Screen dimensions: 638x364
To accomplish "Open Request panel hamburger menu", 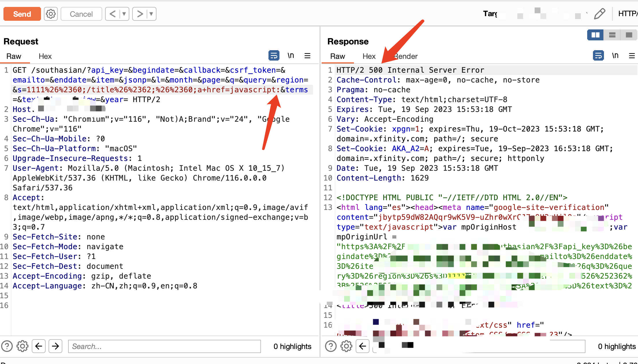I will tap(307, 55).
